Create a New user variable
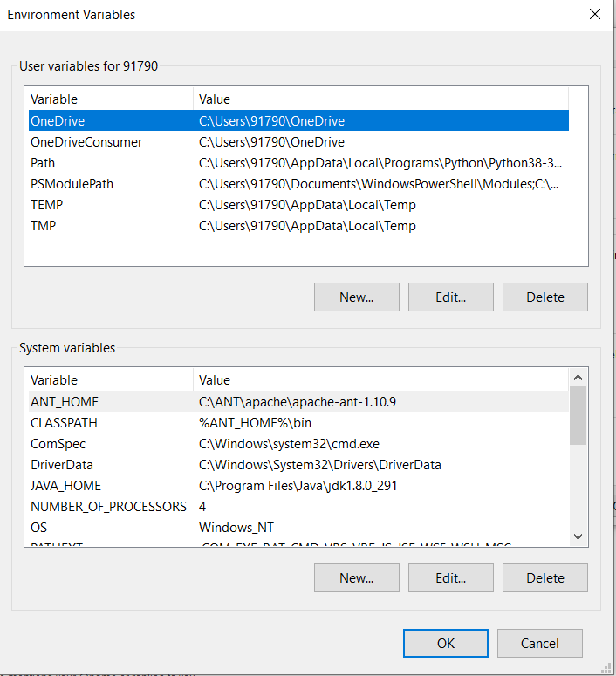This screenshot has width=616, height=676. click(357, 297)
